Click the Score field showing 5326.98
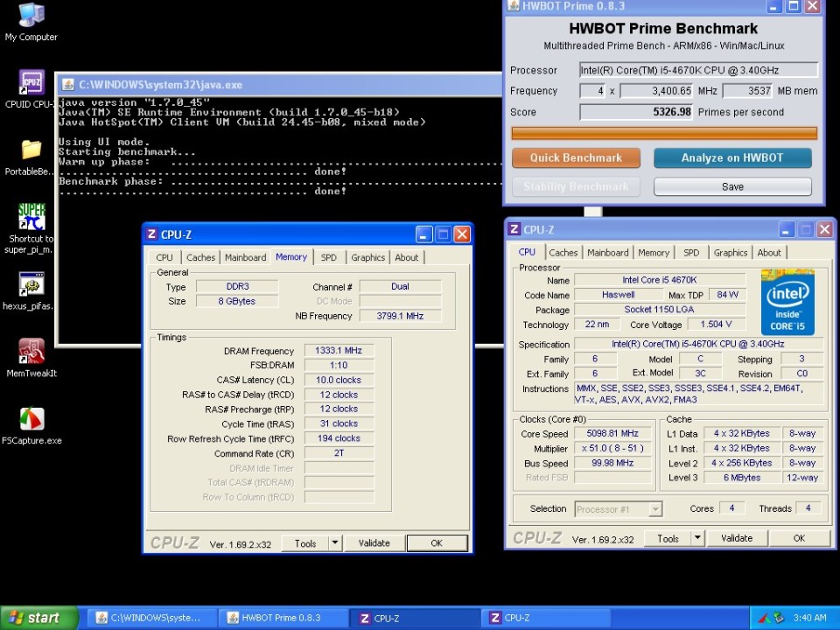Viewport: 840px width, 630px height. coord(636,112)
